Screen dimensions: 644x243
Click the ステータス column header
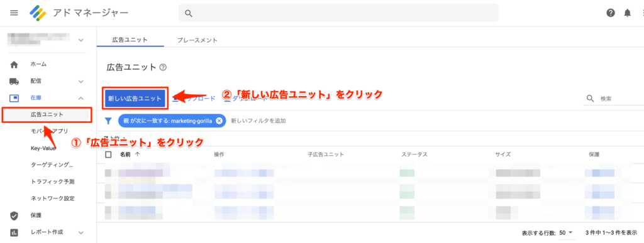[x=414, y=154]
